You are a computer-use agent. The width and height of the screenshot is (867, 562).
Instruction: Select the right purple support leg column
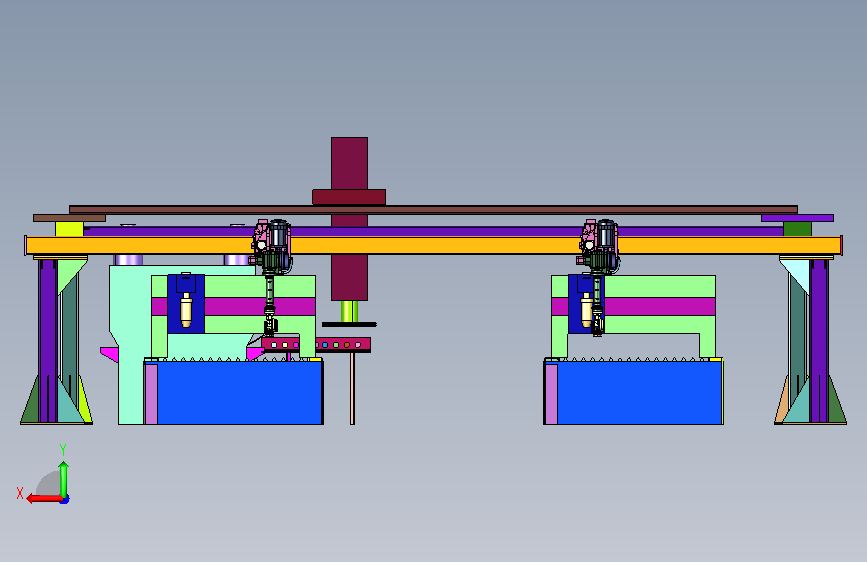(819, 341)
